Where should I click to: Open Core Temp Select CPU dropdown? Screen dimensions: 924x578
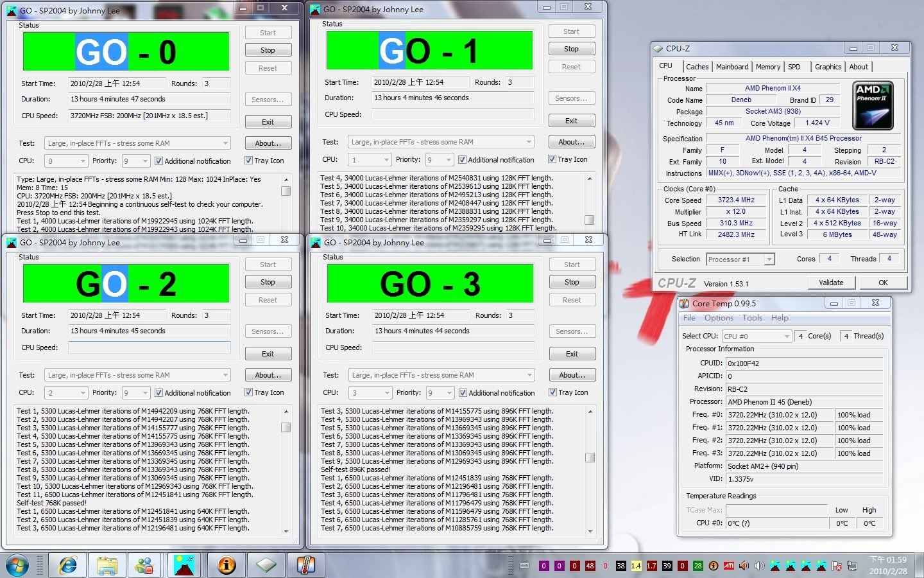point(757,337)
